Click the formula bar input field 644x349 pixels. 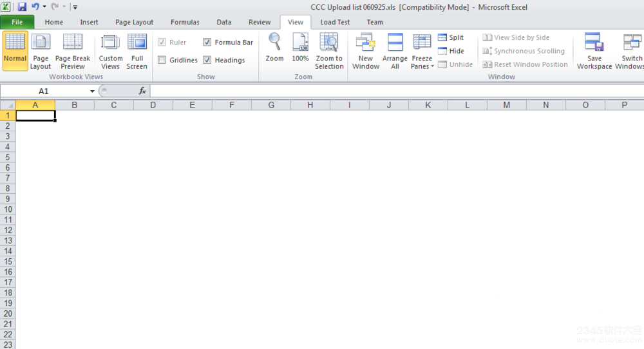[x=397, y=91]
